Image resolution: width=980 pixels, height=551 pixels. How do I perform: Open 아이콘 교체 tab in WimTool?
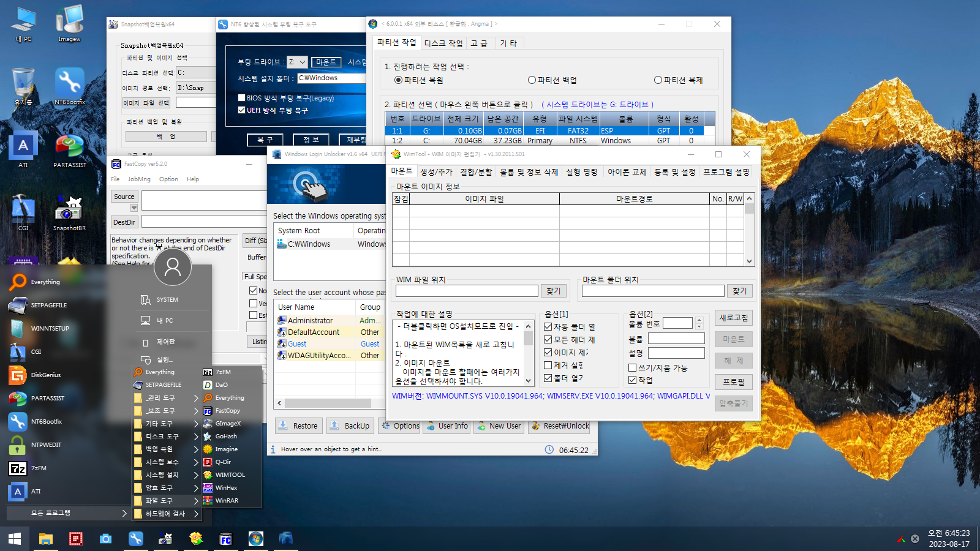(627, 172)
